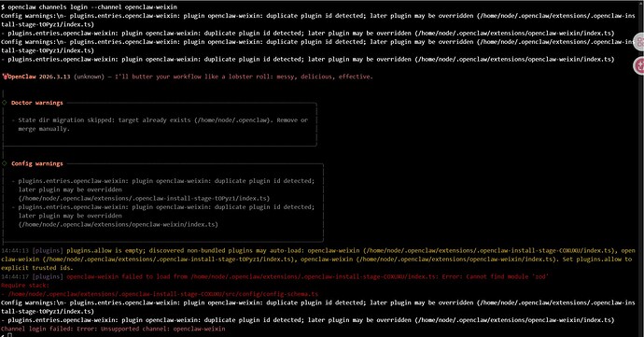Screen dimensions: 644x337
Task: Click the 'Doctor warnings' box heading
Action: click(x=37, y=103)
